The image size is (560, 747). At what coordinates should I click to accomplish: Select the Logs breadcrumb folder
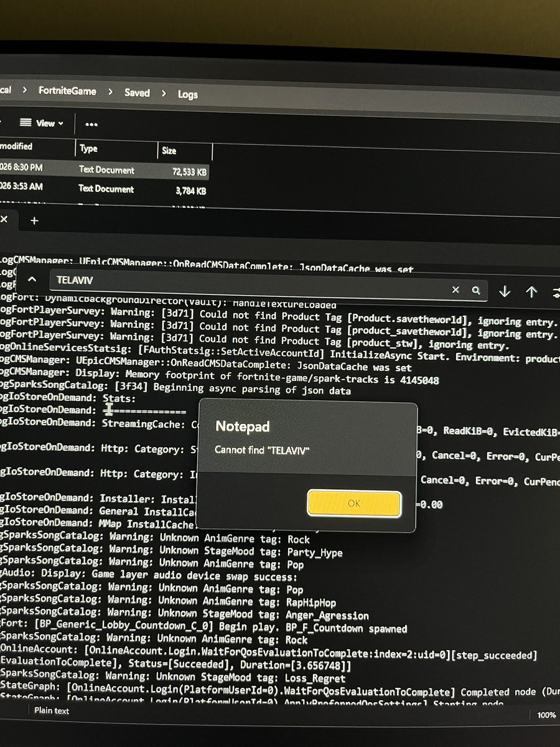187,95
